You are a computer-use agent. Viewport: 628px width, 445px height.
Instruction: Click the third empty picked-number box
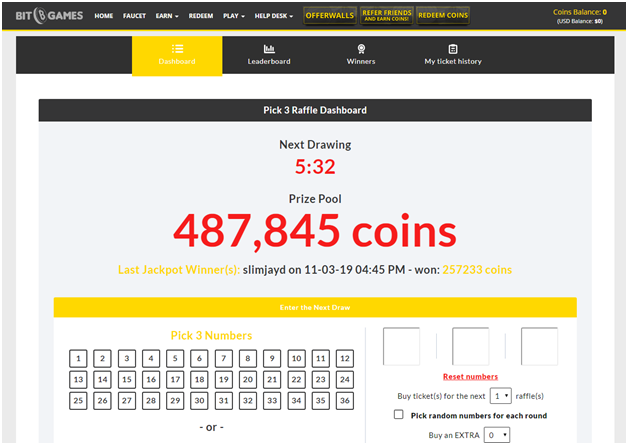tap(539, 346)
